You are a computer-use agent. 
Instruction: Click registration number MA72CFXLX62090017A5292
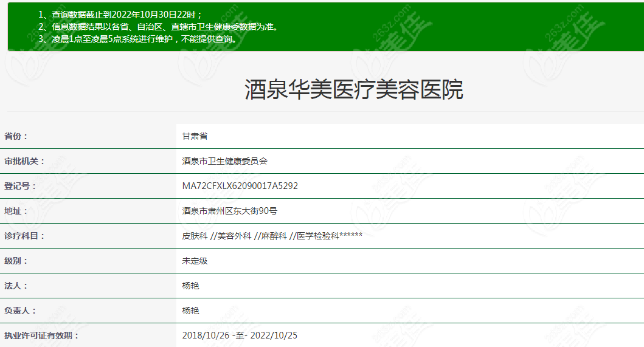(x=240, y=186)
